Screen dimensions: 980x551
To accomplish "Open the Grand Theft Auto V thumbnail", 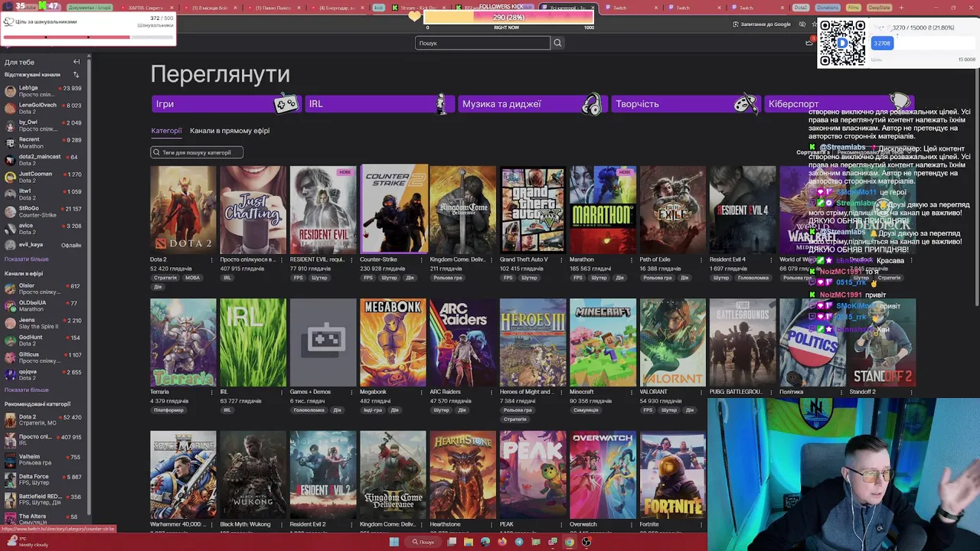I will (x=533, y=209).
